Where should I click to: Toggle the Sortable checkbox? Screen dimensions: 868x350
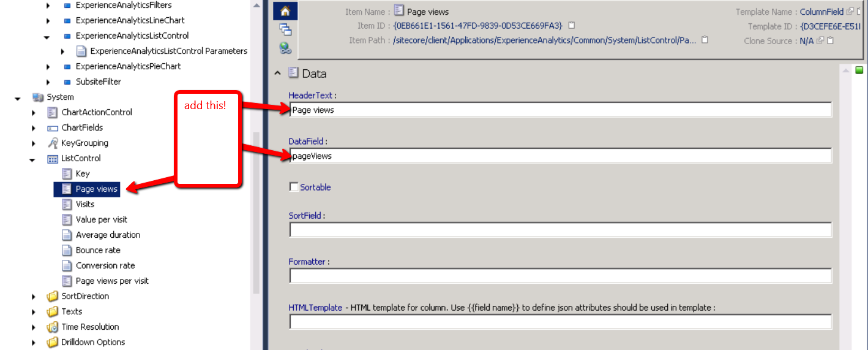[294, 187]
